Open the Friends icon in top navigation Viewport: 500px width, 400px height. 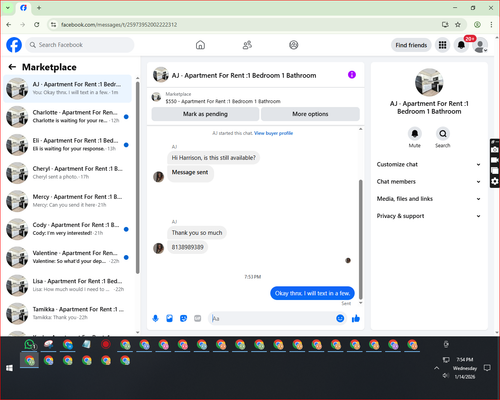(x=247, y=45)
